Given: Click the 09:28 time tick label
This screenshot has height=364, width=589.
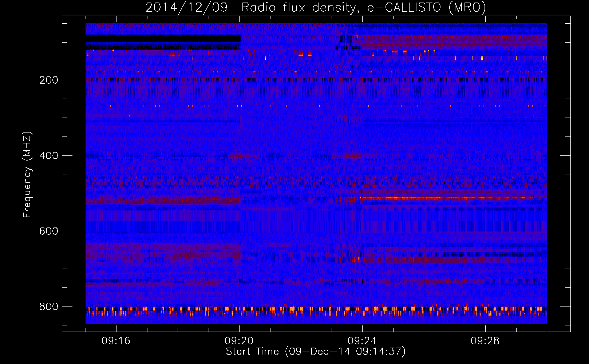Looking at the screenshot, I should (x=485, y=341).
